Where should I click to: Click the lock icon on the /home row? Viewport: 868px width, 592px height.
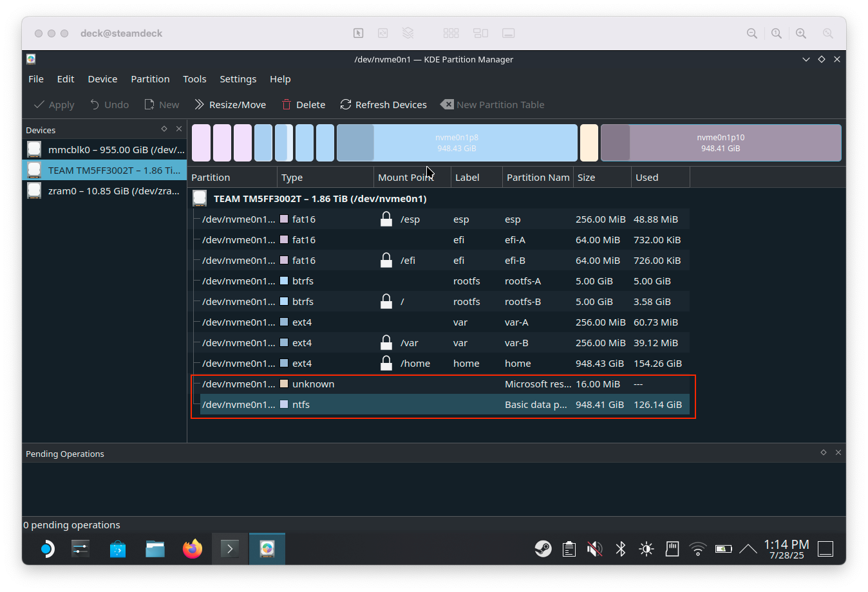(386, 363)
